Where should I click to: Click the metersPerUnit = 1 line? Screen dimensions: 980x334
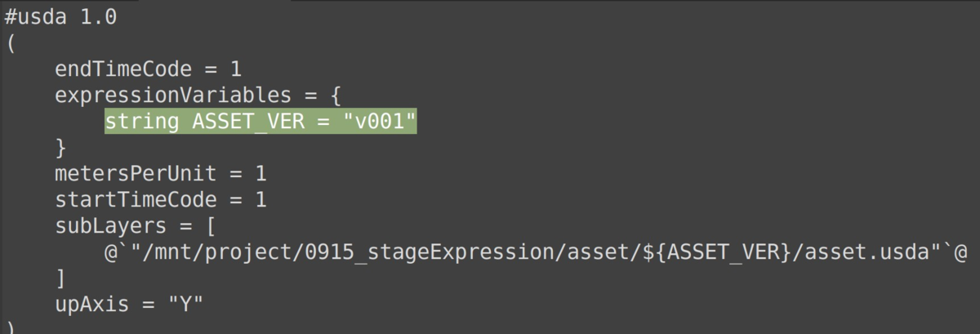pos(160,174)
